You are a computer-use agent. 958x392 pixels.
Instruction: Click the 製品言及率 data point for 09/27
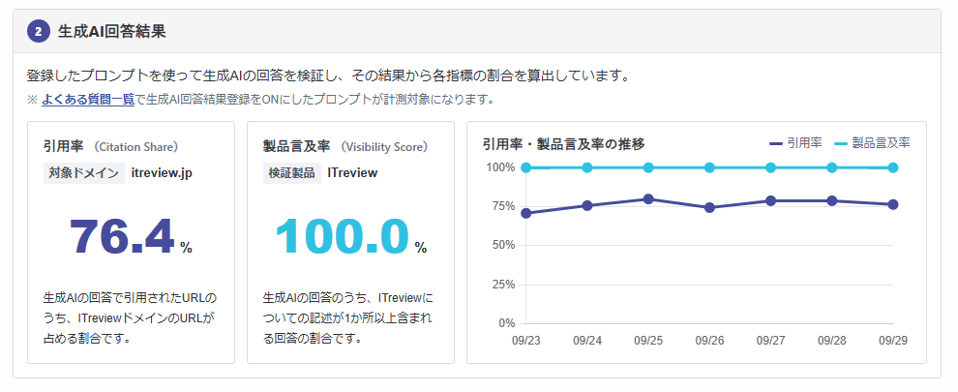click(770, 167)
